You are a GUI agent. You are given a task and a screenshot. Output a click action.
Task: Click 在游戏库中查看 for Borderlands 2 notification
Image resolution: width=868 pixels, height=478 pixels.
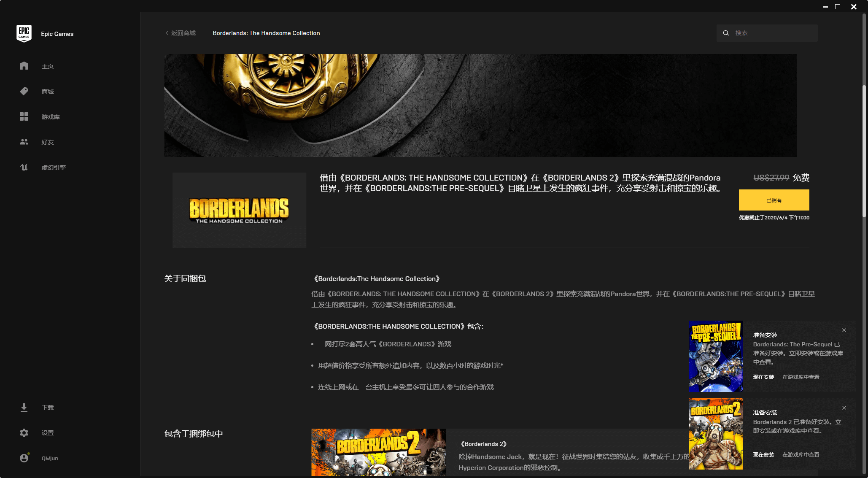tap(801, 455)
